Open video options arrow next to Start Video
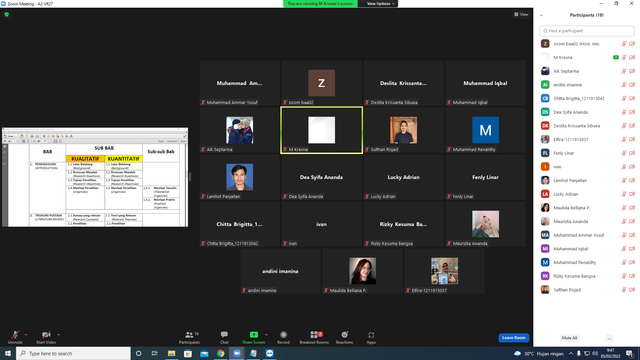The width and height of the screenshot is (640, 360). click(x=59, y=335)
